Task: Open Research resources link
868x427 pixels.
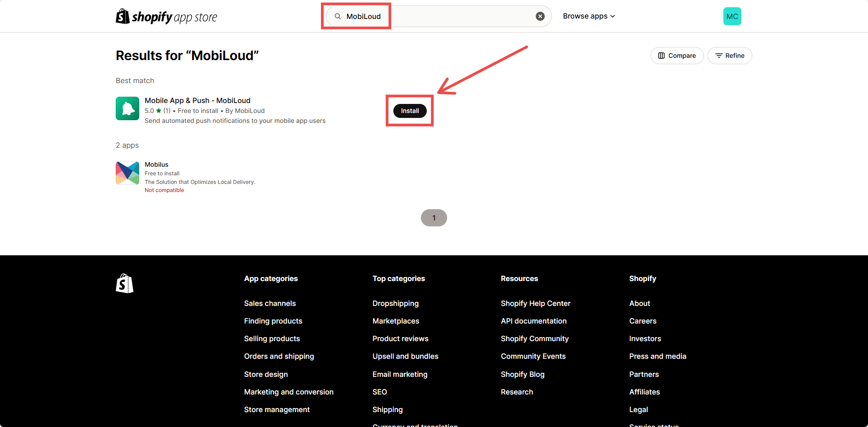Action: click(517, 392)
